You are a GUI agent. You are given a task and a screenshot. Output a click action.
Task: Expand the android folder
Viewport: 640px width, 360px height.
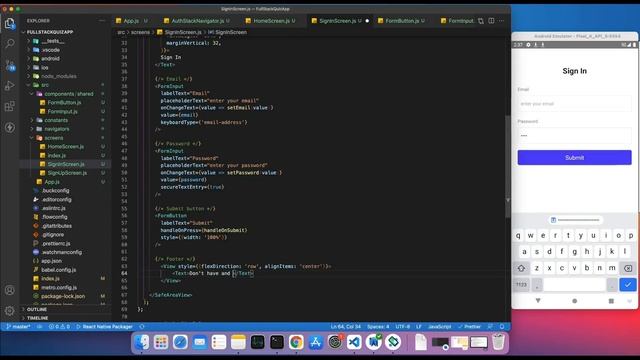click(50, 58)
